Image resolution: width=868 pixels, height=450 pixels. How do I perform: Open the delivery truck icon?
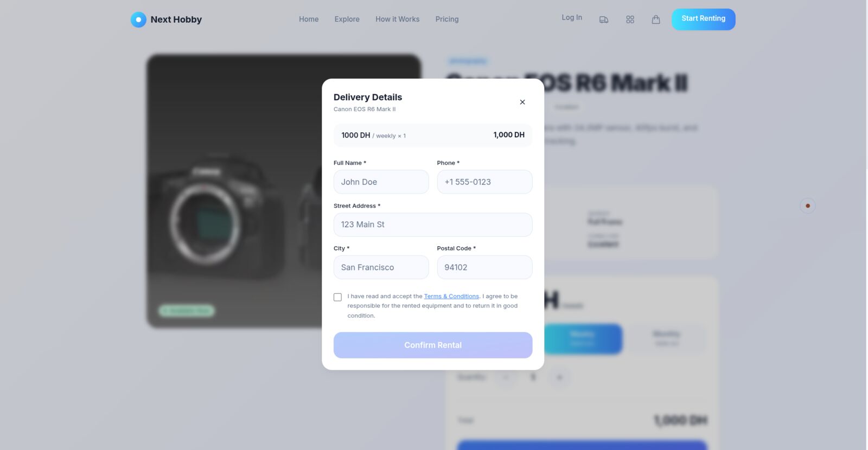click(604, 20)
